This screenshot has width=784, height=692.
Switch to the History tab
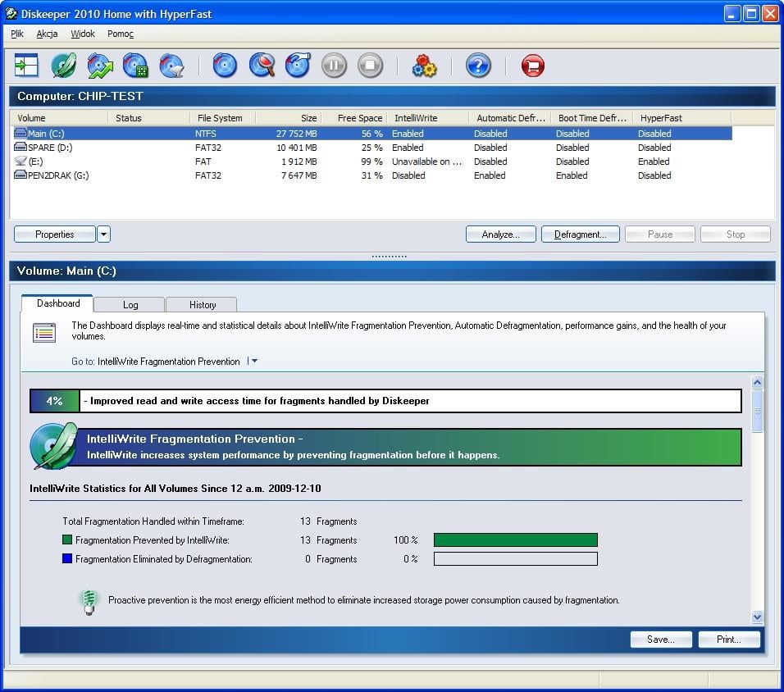[x=203, y=305]
